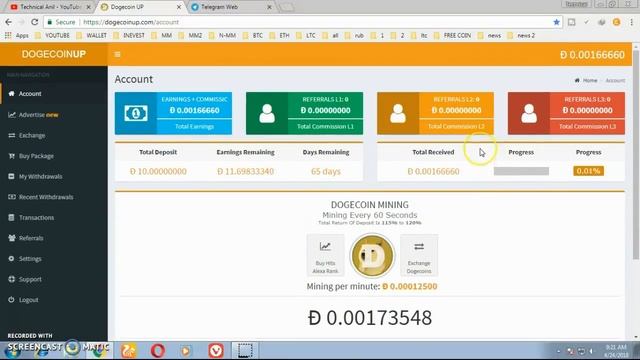Viewport: 640px width, 360px height.
Task: Click the central Dogecoin mining coin
Action: 372,256
